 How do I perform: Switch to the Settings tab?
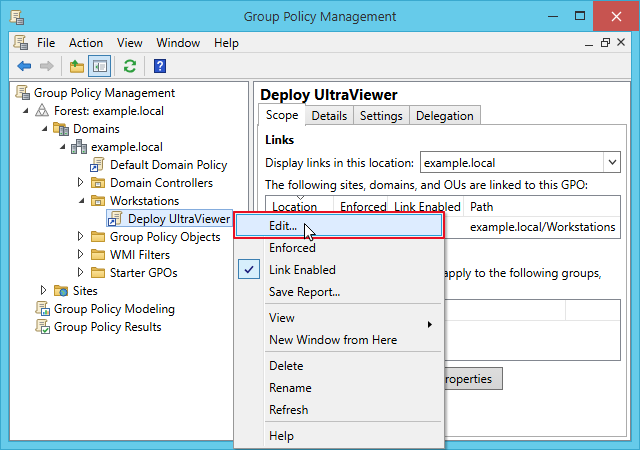point(381,116)
